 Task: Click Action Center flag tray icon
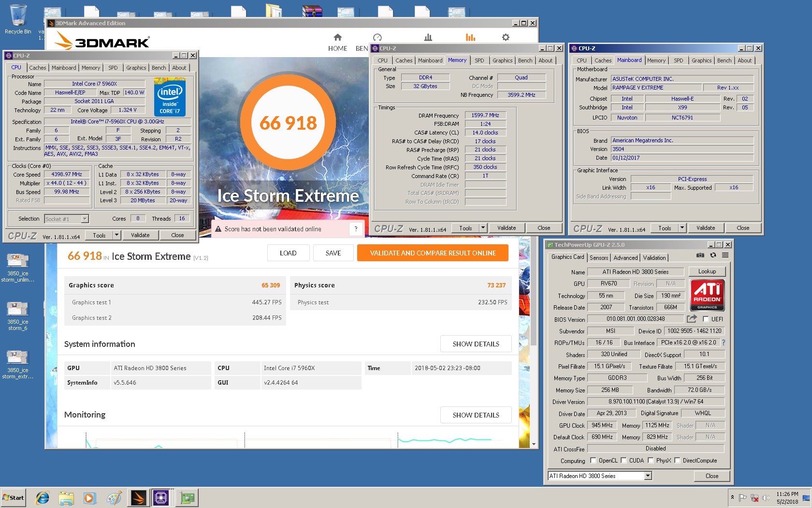[742, 497]
